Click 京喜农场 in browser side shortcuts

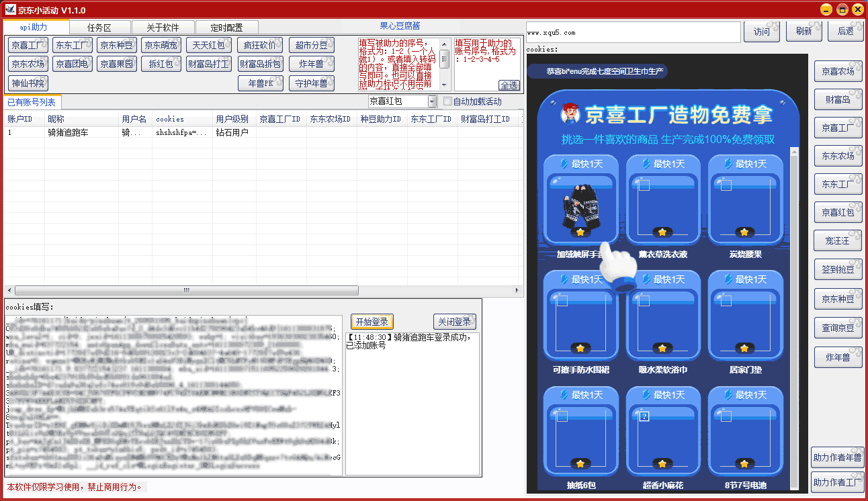tap(838, 71)
